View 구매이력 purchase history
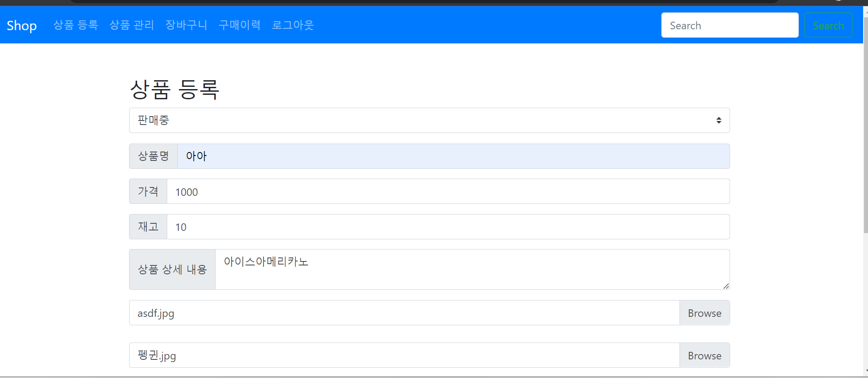This screenshot has width=868, height=378. click(240, 25)
